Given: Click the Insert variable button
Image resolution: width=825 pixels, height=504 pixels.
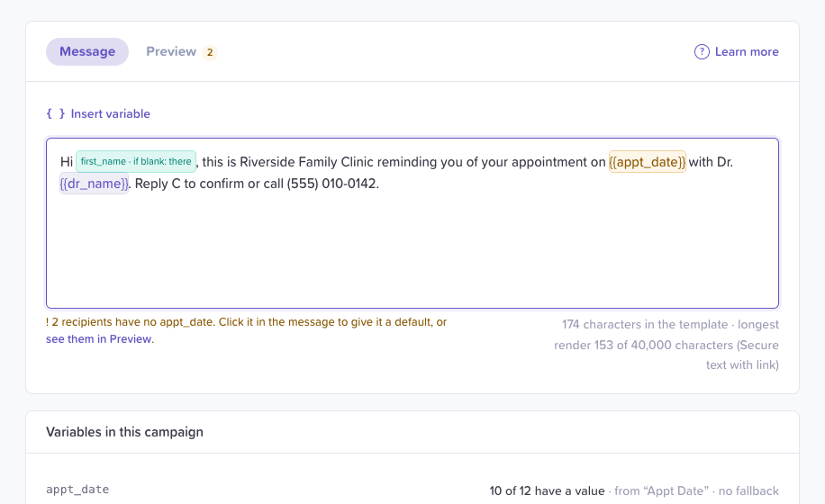Looking at the screenshot, I should point(98,113).
